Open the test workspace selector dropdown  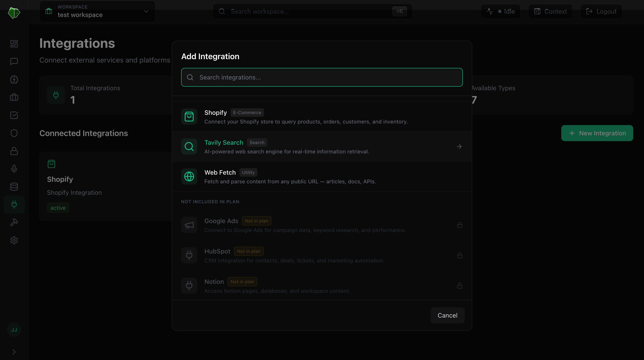click(x=97, y=11)
